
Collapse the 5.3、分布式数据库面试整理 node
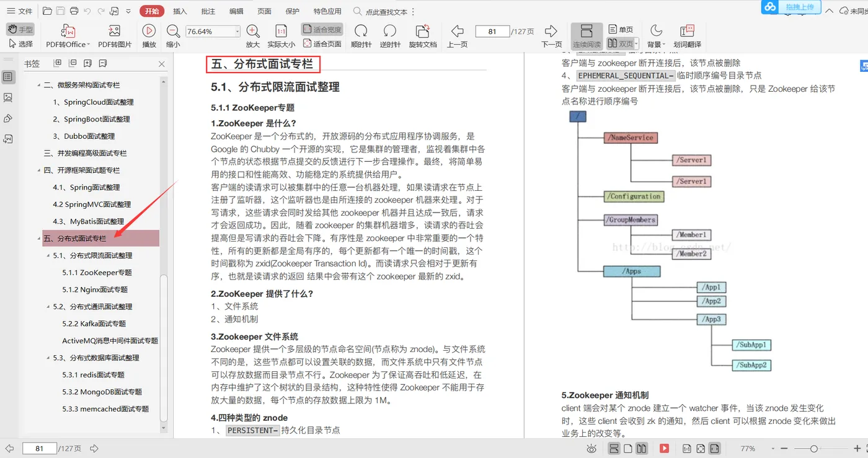pos(48,358)
